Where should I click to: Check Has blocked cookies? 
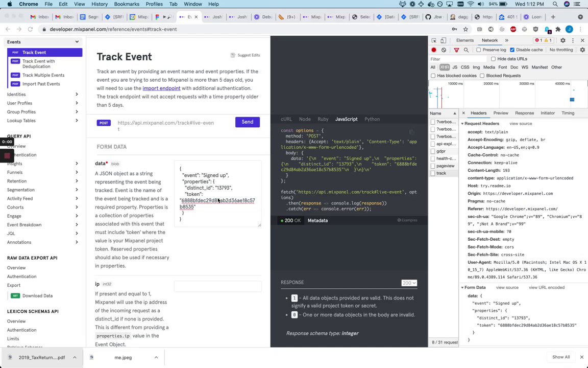pos(433,76)
